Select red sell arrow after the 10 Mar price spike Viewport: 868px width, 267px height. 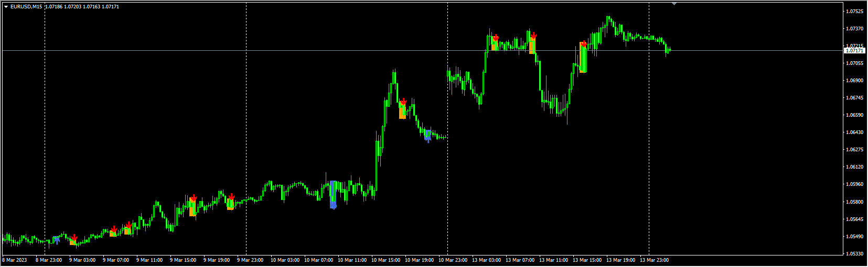[403, 102]
